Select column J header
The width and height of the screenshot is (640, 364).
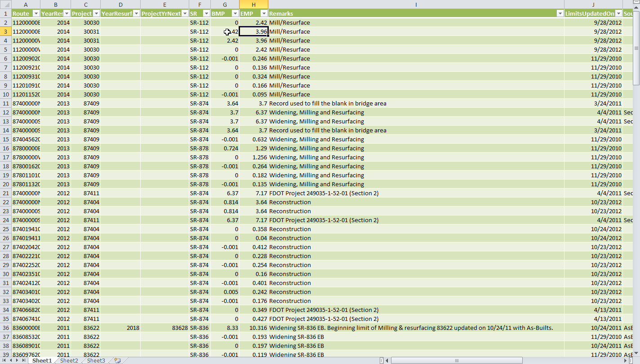pyautogui.click(x=593, y=4)
